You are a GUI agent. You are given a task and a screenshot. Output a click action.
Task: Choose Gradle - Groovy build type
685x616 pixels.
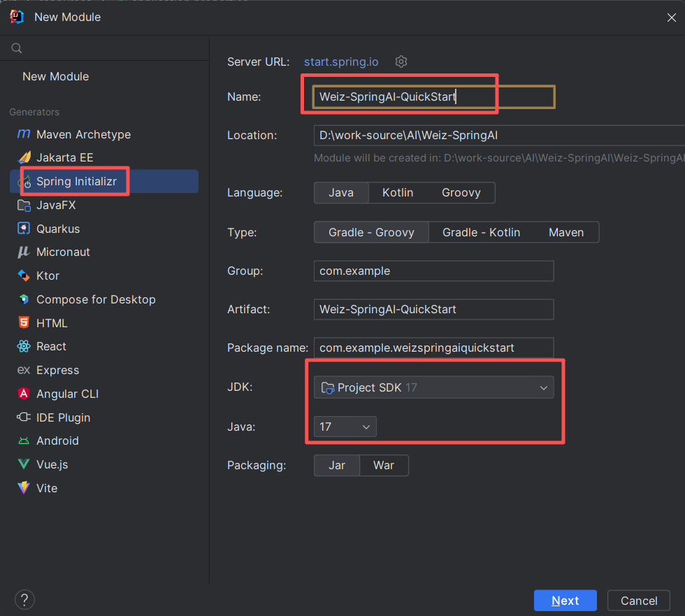371,232
